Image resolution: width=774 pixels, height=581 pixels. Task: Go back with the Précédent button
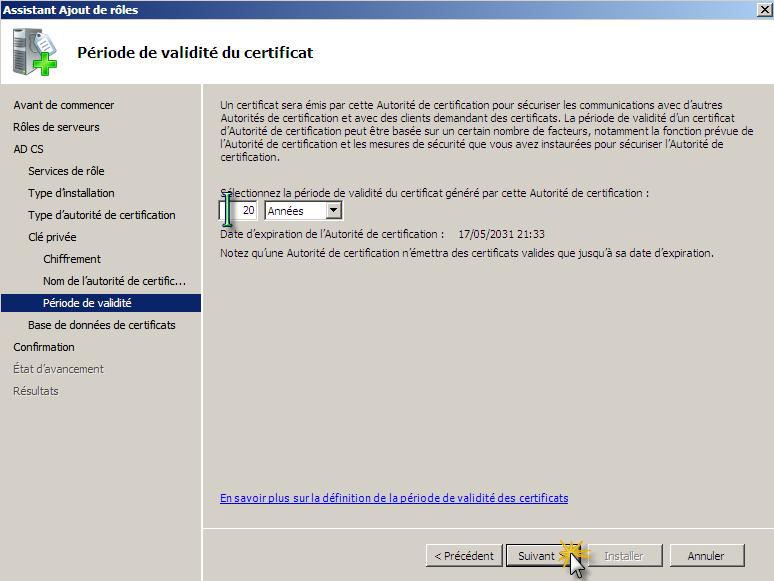[464, 556]
